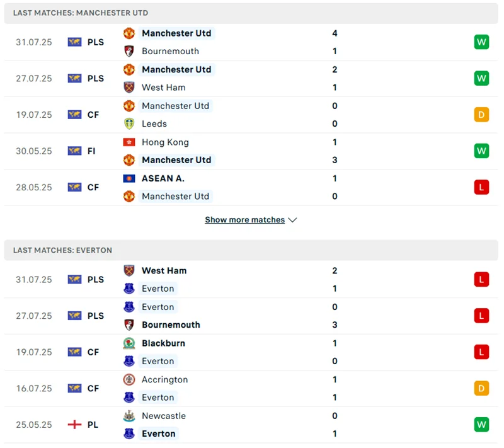This screenshot has height=448, width=504.
Task: Click the Newcastle team crest
Action: click(129, 416)
